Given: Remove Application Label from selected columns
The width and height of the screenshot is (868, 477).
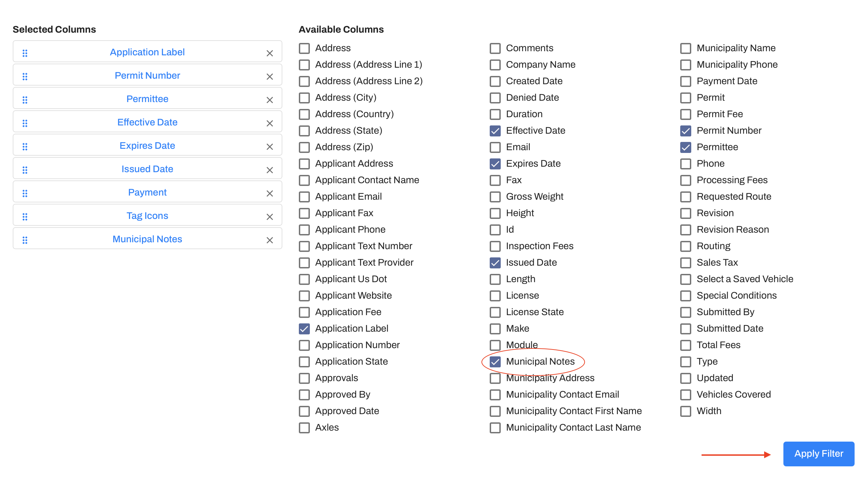Looking at the screenshot, I should tap(270, 53).
